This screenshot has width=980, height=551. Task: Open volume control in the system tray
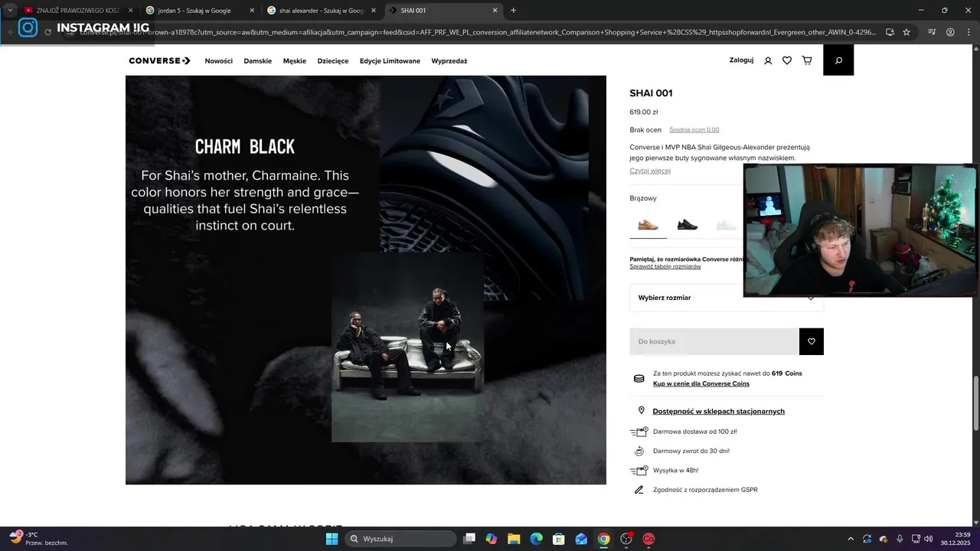click(929, 539)
